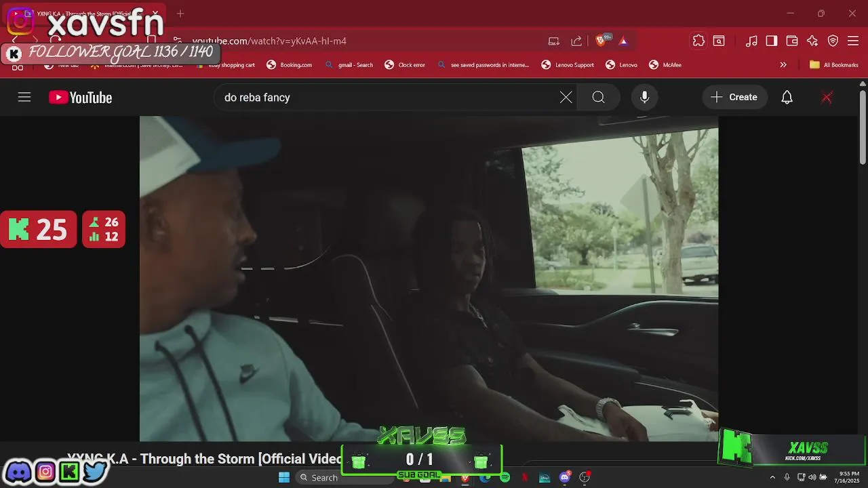The height and width of the screenshot is (488, 868).
Task: Toggle the browser sidebar panel
Action: [772, 41]
